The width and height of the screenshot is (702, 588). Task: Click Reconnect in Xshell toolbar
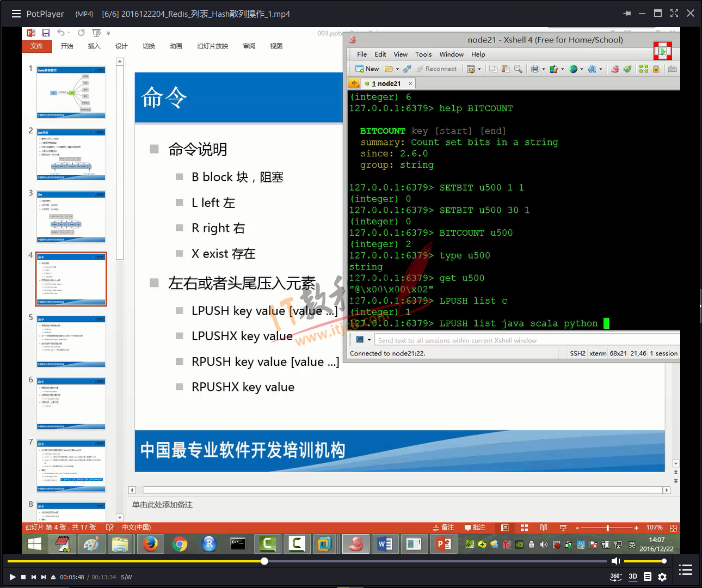coord(437,69)
